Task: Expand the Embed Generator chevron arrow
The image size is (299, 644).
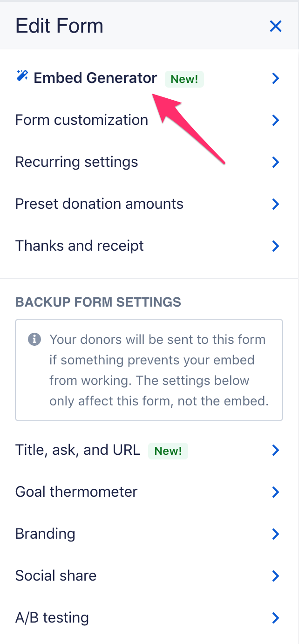Action: (276, 78)
